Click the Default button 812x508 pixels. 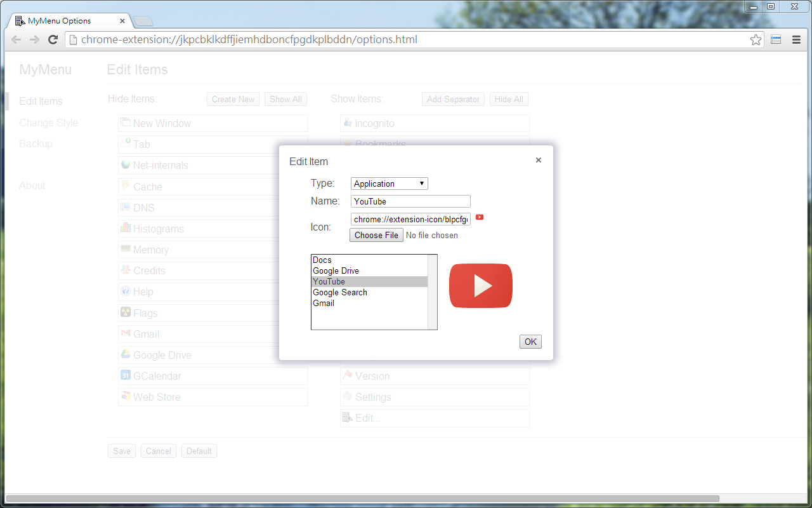pos(199,451)
